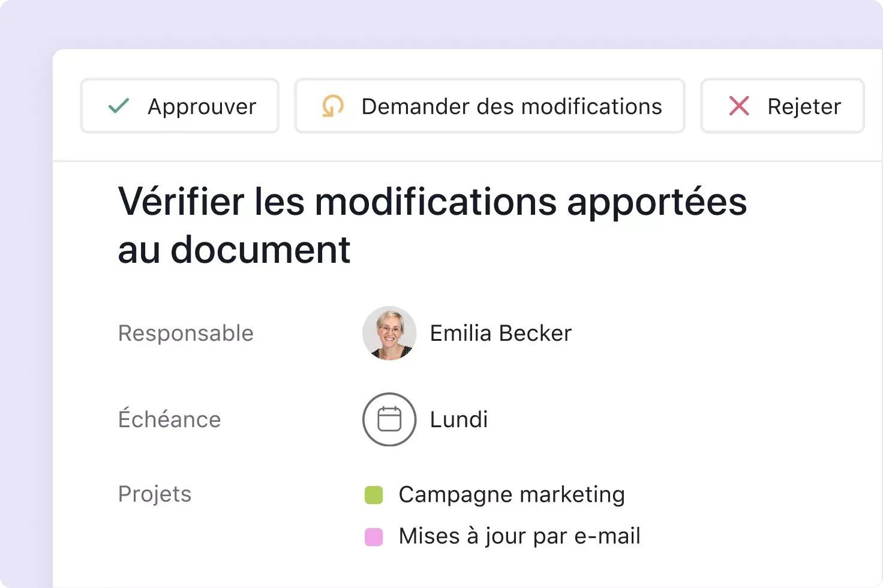Click the green checkmark icon beside Approuver
Viewport: 883px width, 588px height.
tap(119, 106)
